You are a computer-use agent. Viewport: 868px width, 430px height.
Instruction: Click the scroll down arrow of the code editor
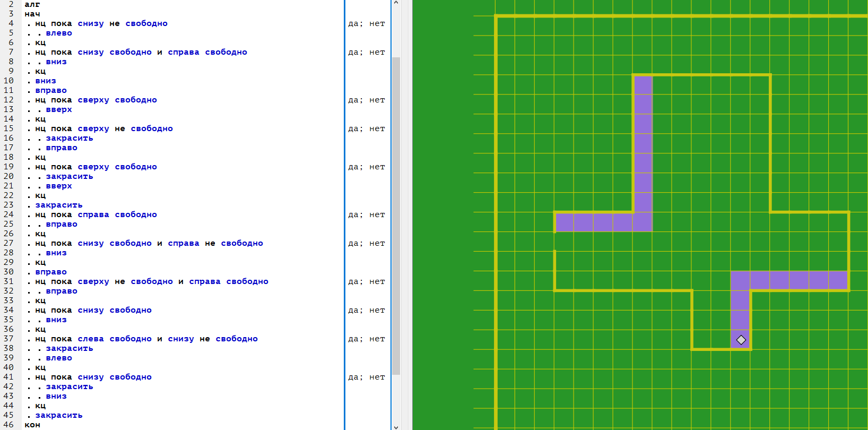point(396,426)
